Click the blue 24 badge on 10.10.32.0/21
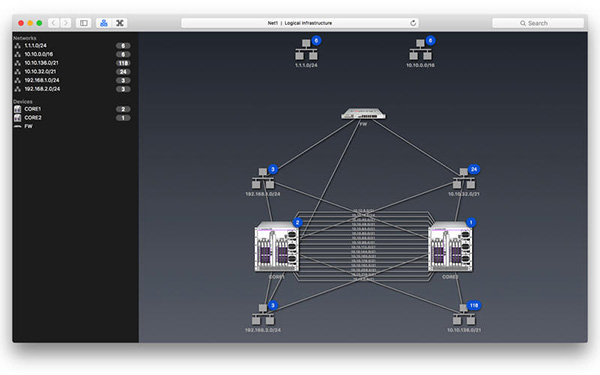Viewport: 600px width, 375px height. [x=474, y=169]
